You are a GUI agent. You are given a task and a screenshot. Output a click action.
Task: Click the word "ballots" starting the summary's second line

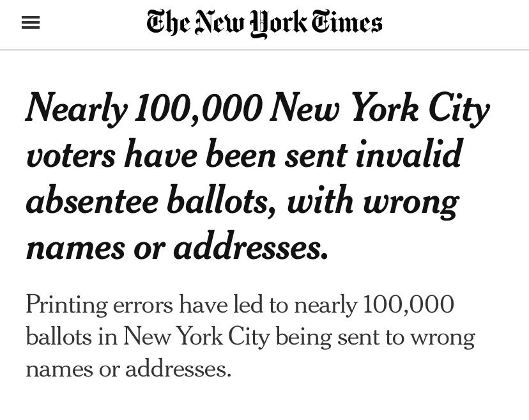tap(59, 336)
